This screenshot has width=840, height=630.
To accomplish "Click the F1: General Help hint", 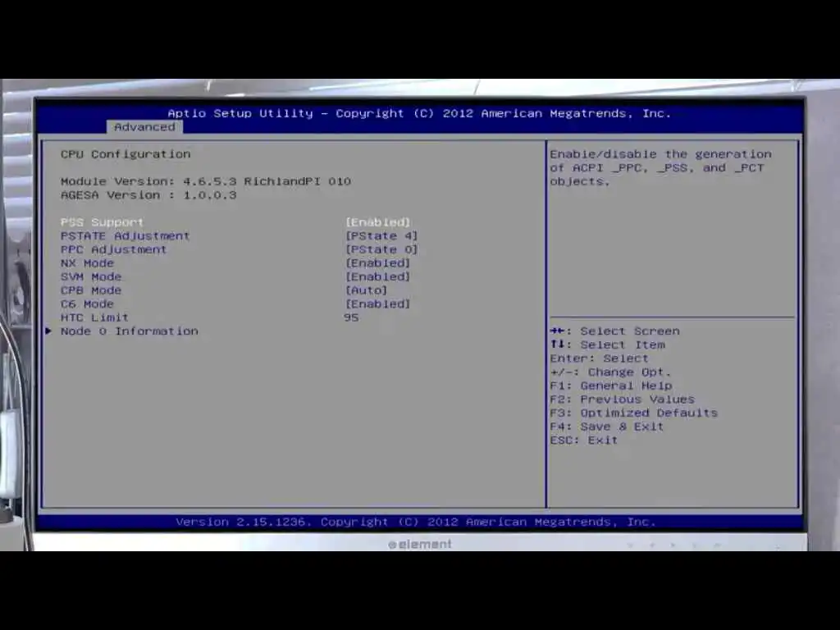I will (610, 386).
